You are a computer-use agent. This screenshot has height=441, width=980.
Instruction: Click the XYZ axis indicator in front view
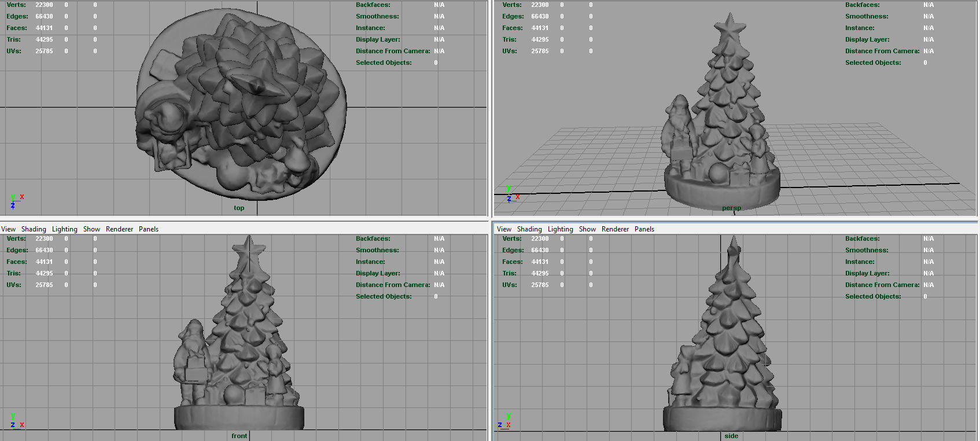coord(16,421)
